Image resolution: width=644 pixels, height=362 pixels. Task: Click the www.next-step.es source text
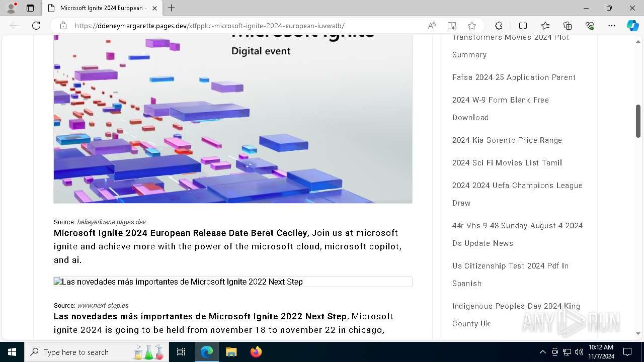coord(103,305)
